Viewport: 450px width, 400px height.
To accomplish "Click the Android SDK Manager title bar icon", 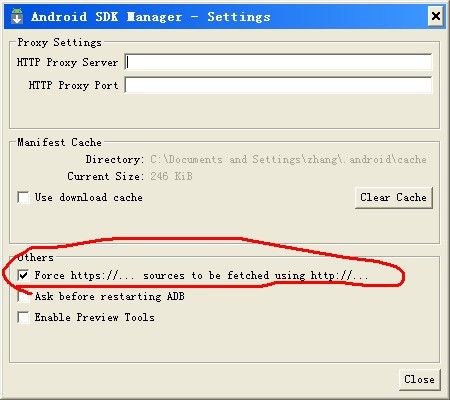I will [x=17, y=16].
